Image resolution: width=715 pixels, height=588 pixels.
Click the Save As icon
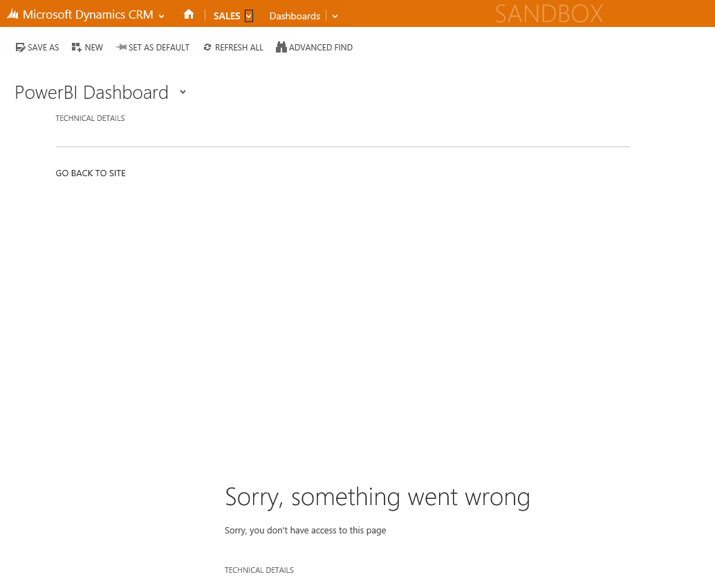pyautogui.click(x=20, y=48)
